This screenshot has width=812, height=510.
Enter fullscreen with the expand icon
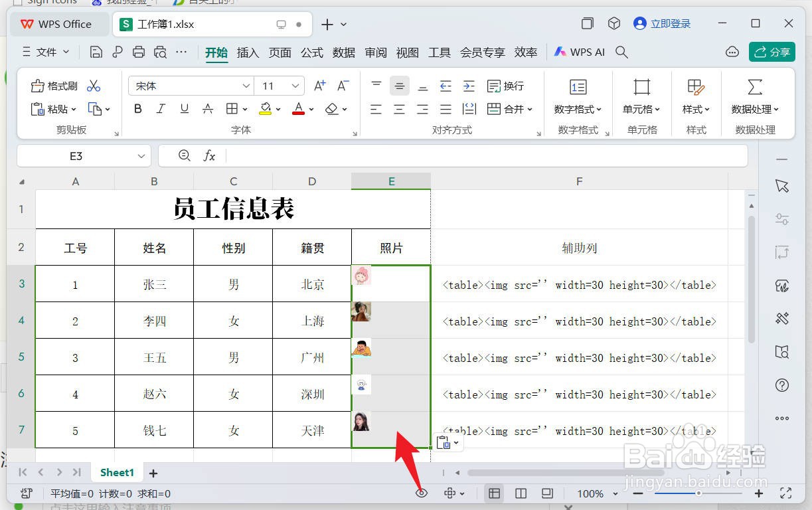click(x=786, y=493)
